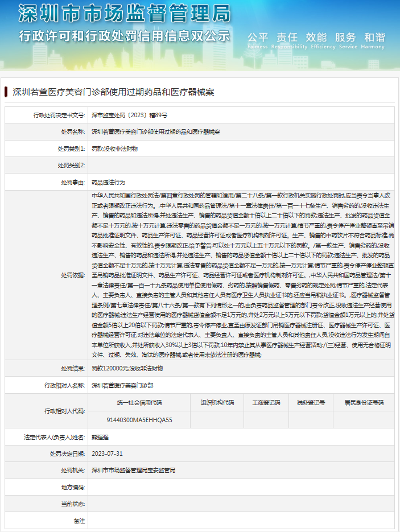Click the 处罚类别1 label

click(x=71, y=149)
